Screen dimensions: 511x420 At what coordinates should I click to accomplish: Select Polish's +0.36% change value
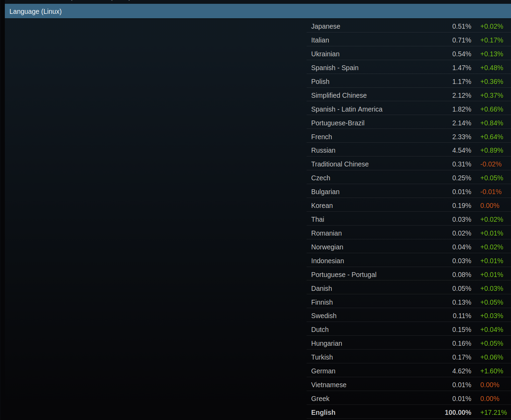coord(492,82)
